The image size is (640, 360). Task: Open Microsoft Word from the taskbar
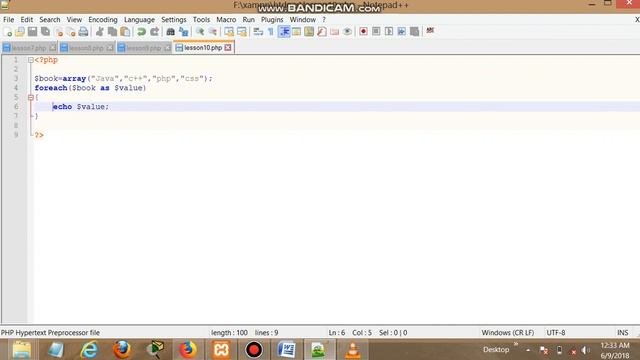[x=287, y=350]
